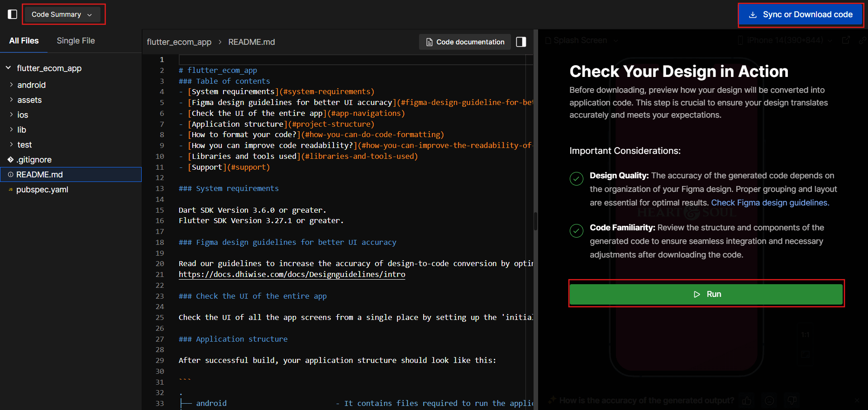The width and height of the screenshot is (868, 410).
Task: Click line number 33 in the gutter
Action: (x=160, y=403)
